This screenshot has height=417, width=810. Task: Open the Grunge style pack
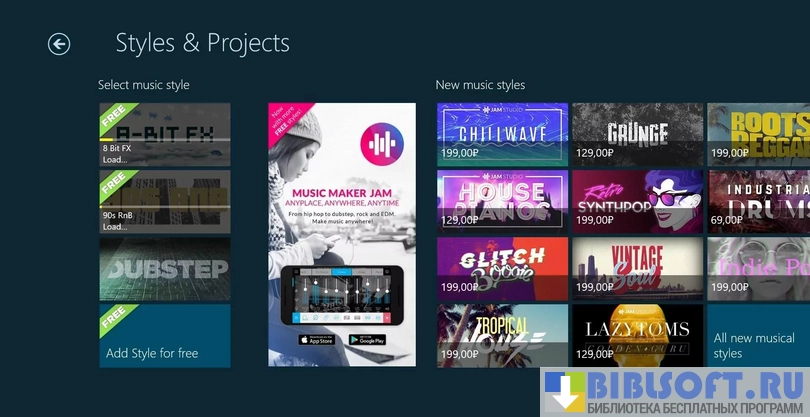tap(637, 134)
